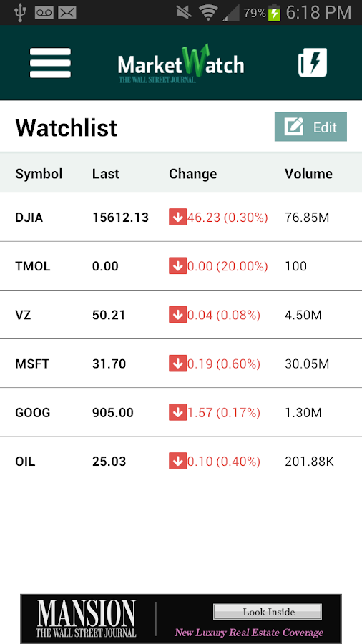Sort by the Symbol column header
Viewport: 362px width, 644px height.
39,174
